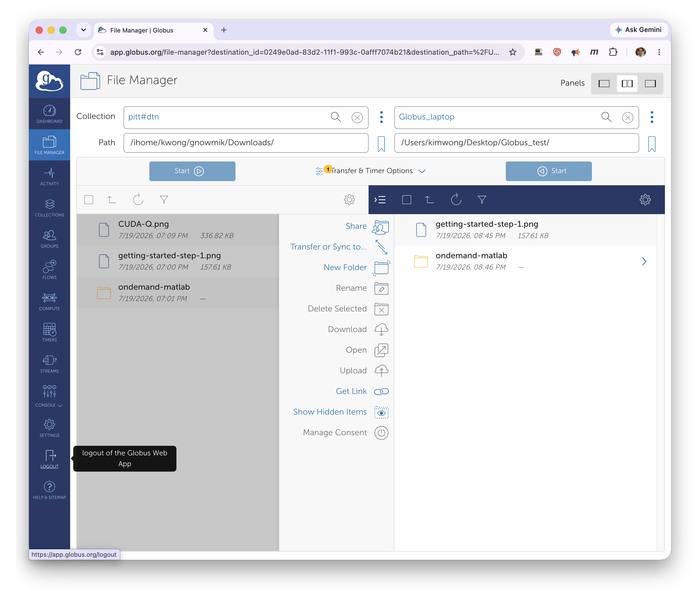Open the Timers sidebar item

coord(49,333)
